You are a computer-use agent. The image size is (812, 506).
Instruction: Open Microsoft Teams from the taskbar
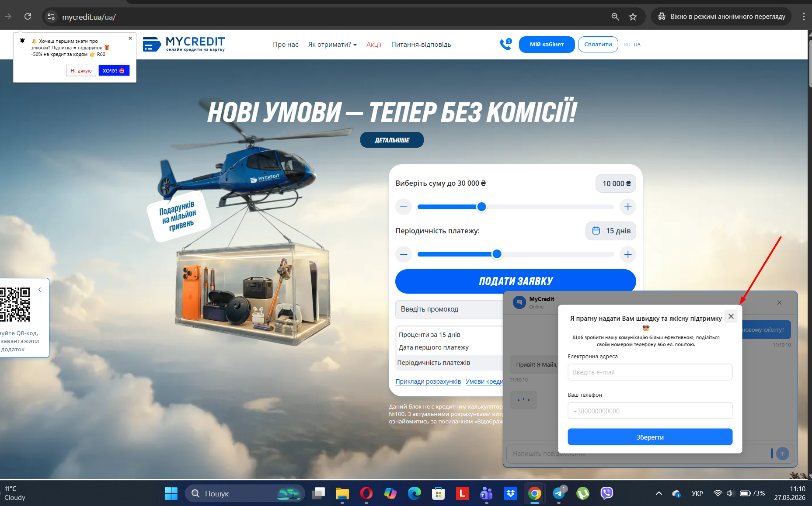tap(486, 493)
